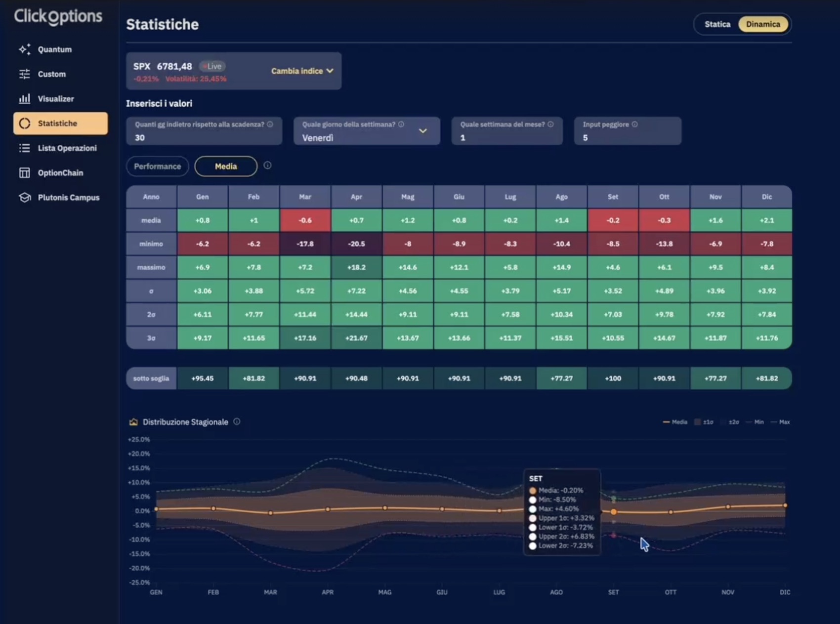This screenshot has height=624, width=840.
Task: Click the SET data point on the chart
Action: (x=613, y=512)
